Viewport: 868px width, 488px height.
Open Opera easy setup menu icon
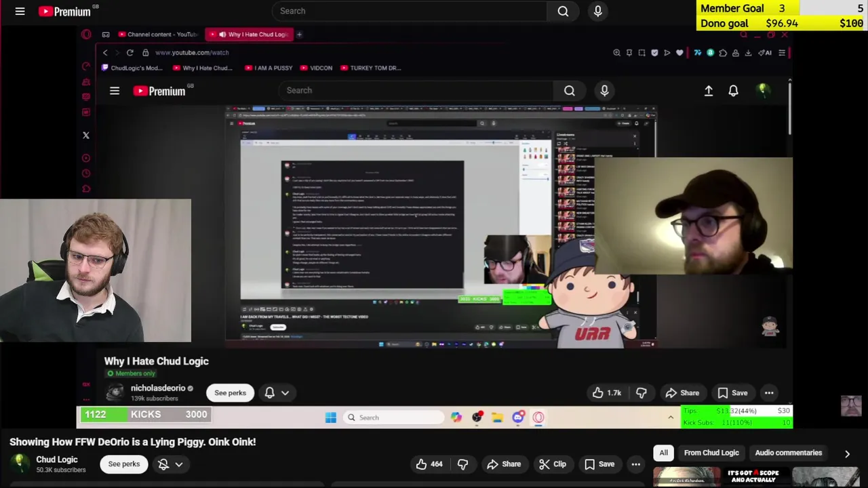click(x=782, y=52)
